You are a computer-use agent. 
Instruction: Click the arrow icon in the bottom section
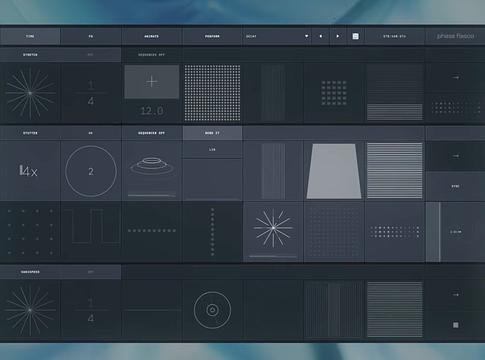tap(455, 295)
